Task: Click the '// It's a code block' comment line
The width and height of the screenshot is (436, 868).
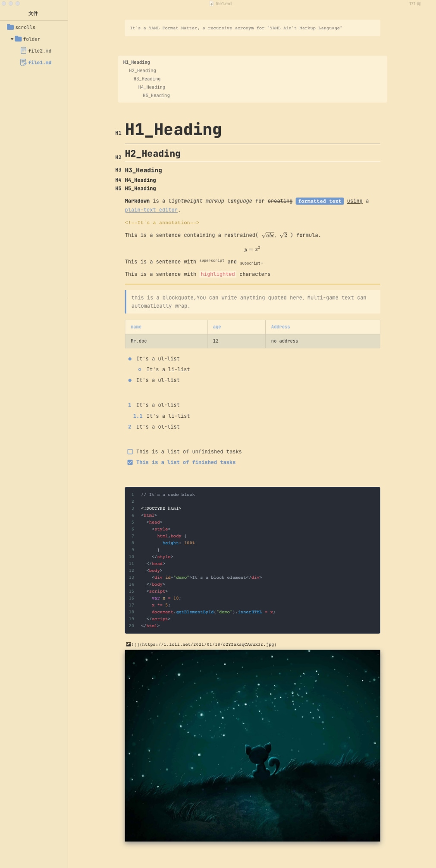Action: [x=168, y=495]
